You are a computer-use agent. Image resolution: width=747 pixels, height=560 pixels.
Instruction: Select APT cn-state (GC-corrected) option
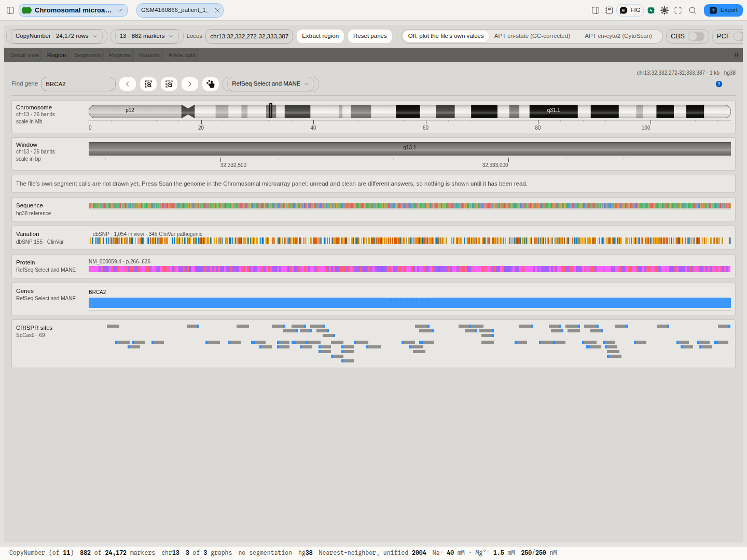point(532,36)
